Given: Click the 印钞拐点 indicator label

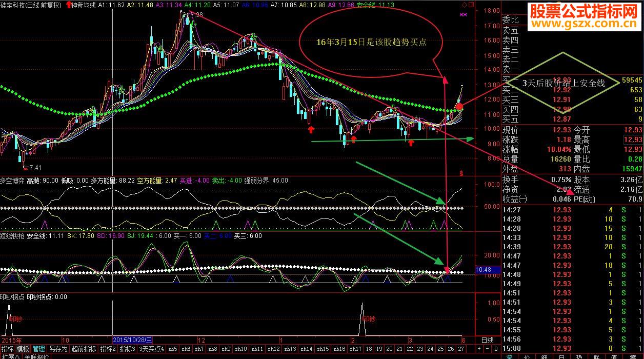Looking at the screenshot, I should (x=12, y=296).
